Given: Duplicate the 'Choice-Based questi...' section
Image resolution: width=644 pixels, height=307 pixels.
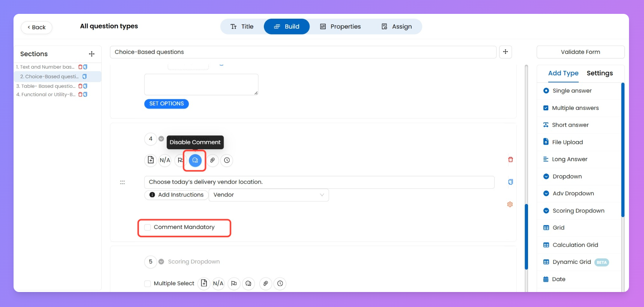Looking at the screenshot, I should point(84,76).
